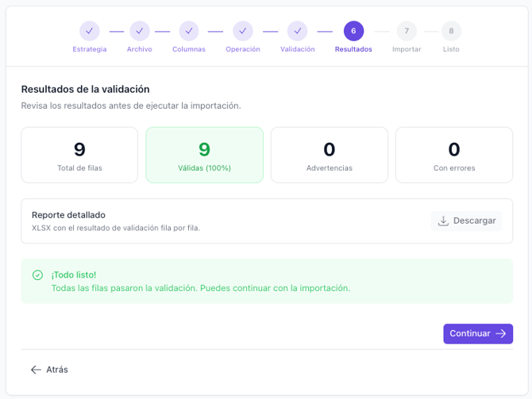Open the Columnas step label
The width and height of the screenshot is (532, 399).
point(189,49)
